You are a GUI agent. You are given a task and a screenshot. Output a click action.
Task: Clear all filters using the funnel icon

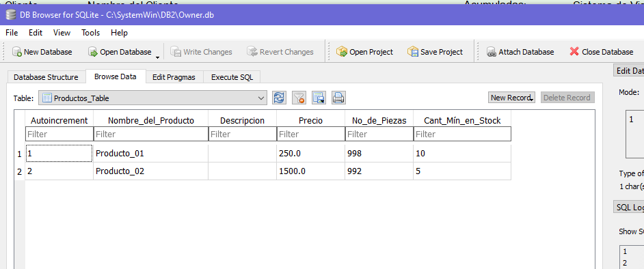click(299, 98)
